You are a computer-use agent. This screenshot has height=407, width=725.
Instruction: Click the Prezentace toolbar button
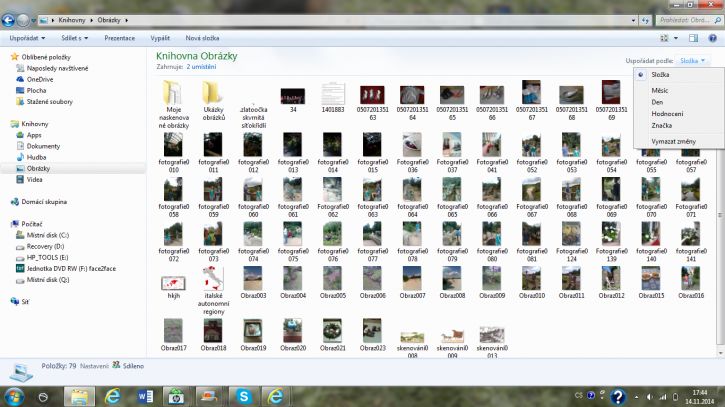pos(120,38)
